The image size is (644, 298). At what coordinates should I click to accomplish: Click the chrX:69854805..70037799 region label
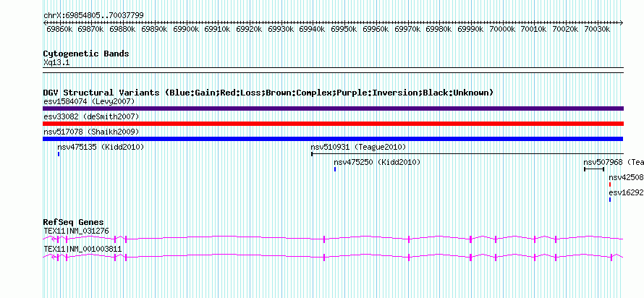pos(93,16)
